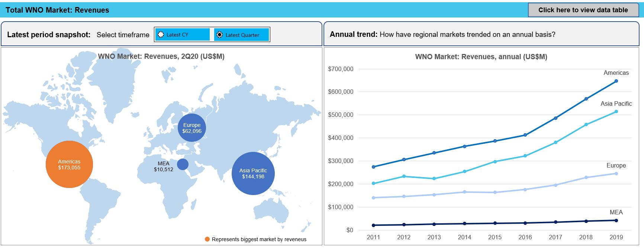Click the Europe 2019 data point

click(x=616, y=173)
